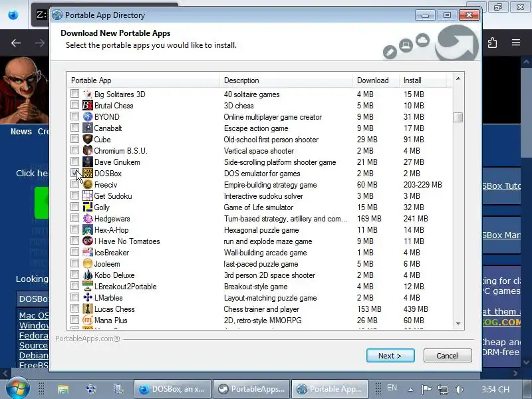The width and height of the screenshot is (532, 399).
Task: Sort by Install column header
Action: (423, 80)
